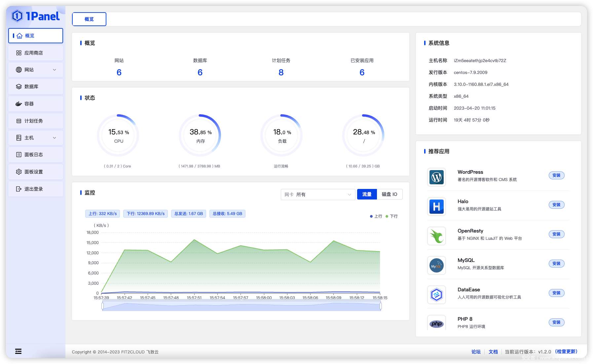The image size is (593, 364).
Task: Click the WordPress app icon
Action: [436, 177]
